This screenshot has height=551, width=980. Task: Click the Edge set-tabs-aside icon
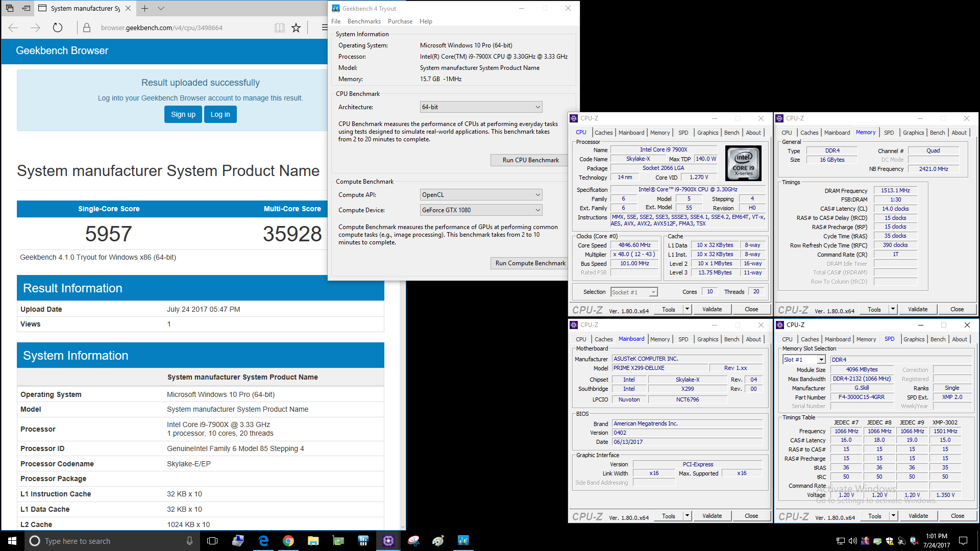pos(26,8)
